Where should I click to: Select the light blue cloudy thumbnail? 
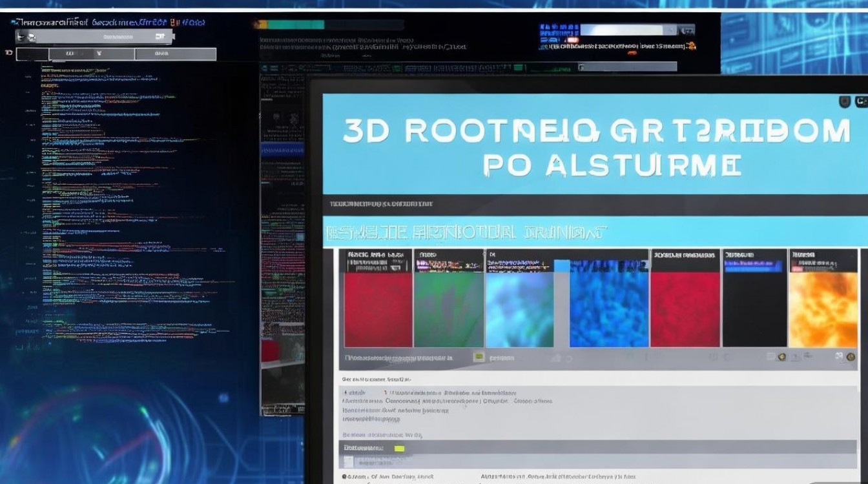pos(520,309)
